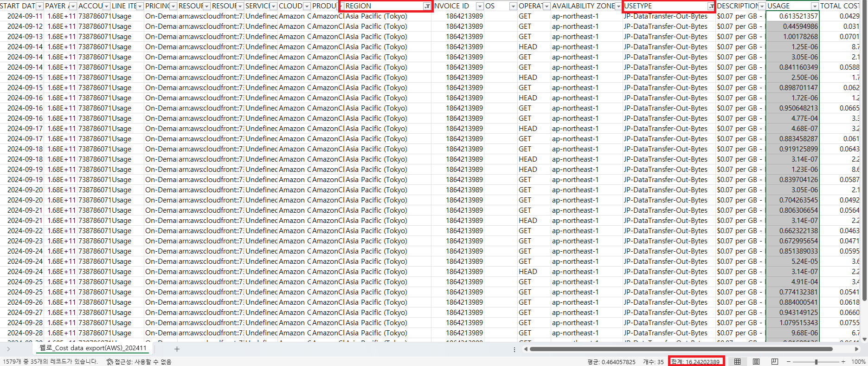Switch to Page Break Preview view
Image resolution: width=868 pixels, height=366 pixels.
775,361
